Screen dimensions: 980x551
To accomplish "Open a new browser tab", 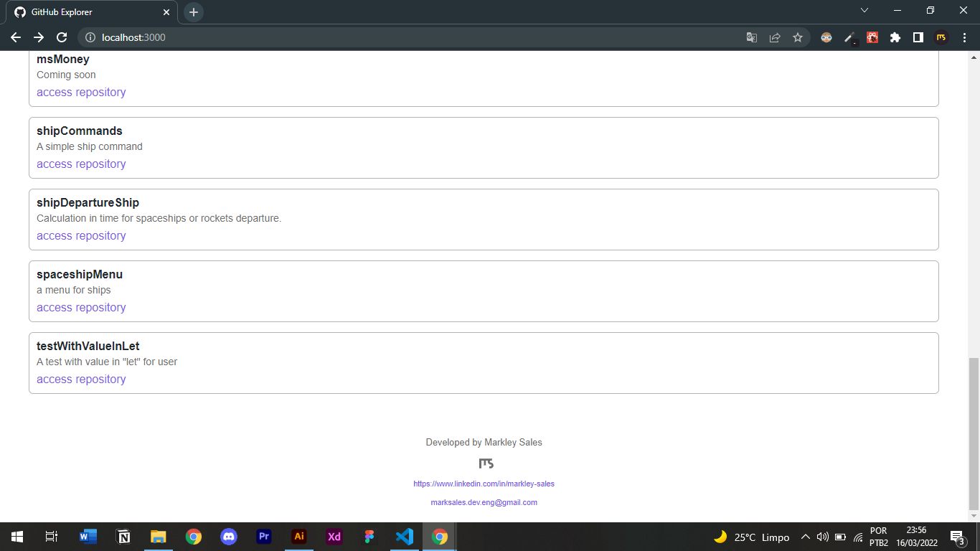I will 192,11.
